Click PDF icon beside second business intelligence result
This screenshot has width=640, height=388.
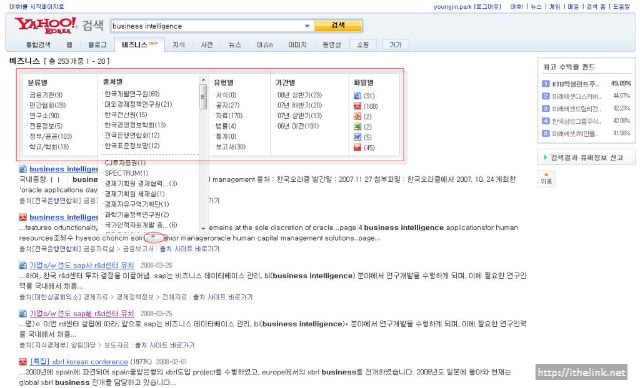pos(23,217)
